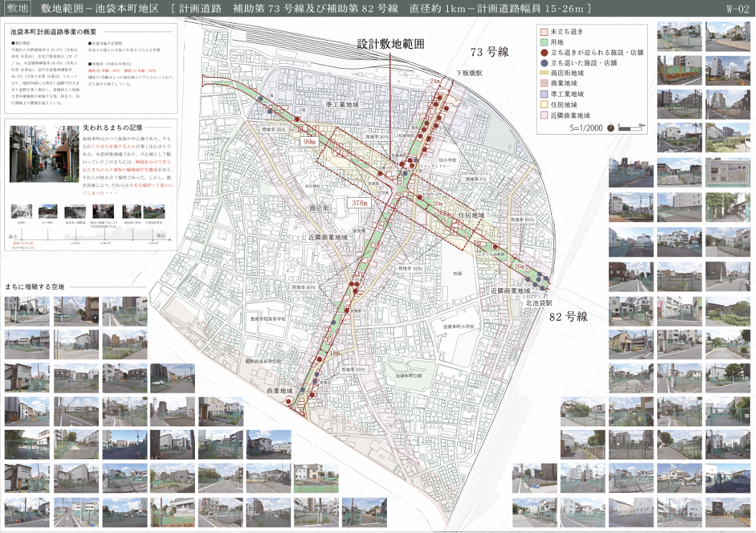Image resolution: width=756 pixels, height=533 pixels.
Task: Click the 99m dimension label on the map
Action: [x=310, y=143]
